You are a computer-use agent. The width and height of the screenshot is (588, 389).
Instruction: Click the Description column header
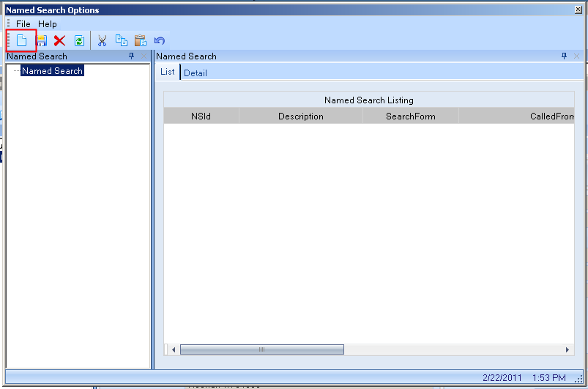pyautogui.click(x=301, y=116)
